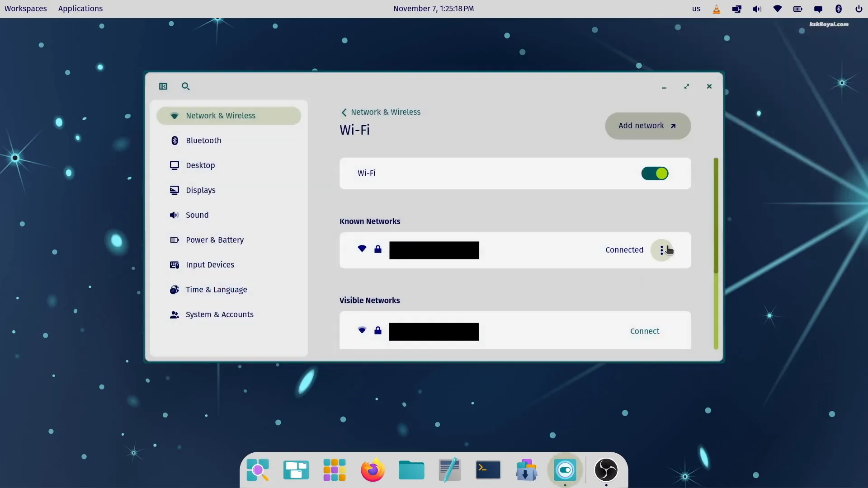
Task: Click the Visible Networks heading
Action: (370, 300)
